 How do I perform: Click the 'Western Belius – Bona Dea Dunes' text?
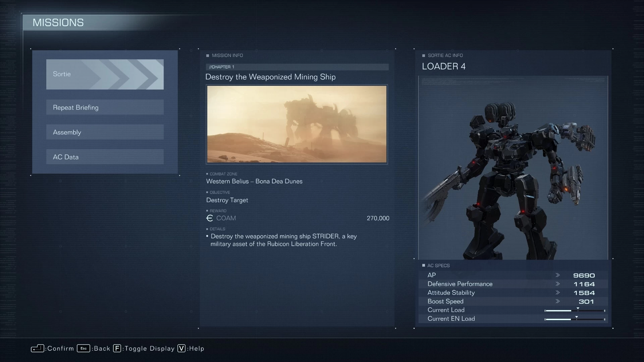254,181
